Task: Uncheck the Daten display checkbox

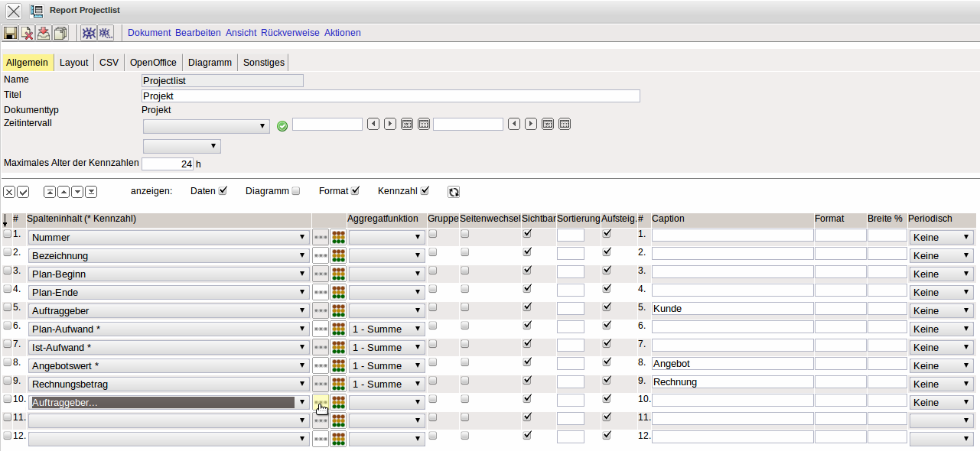Action: [223, 191]
